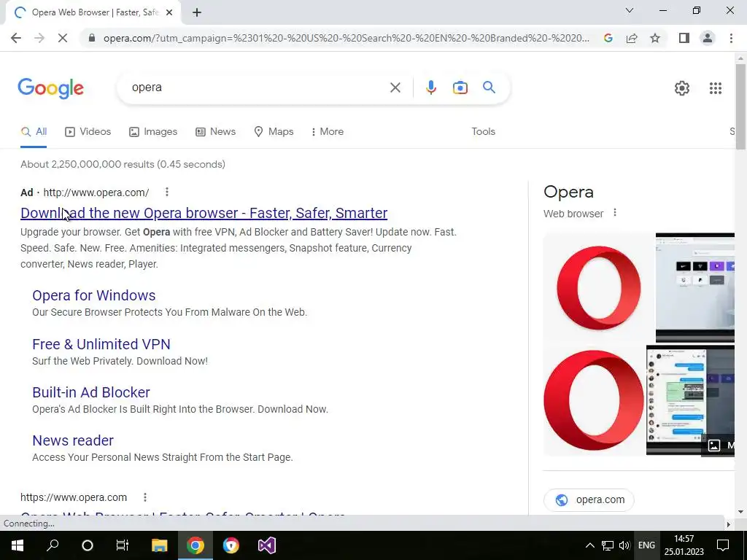Click the lower large Opera logo thumbnail
This screenshot has width=747, height=560.
pyautogui.click(x=594, y=400)
